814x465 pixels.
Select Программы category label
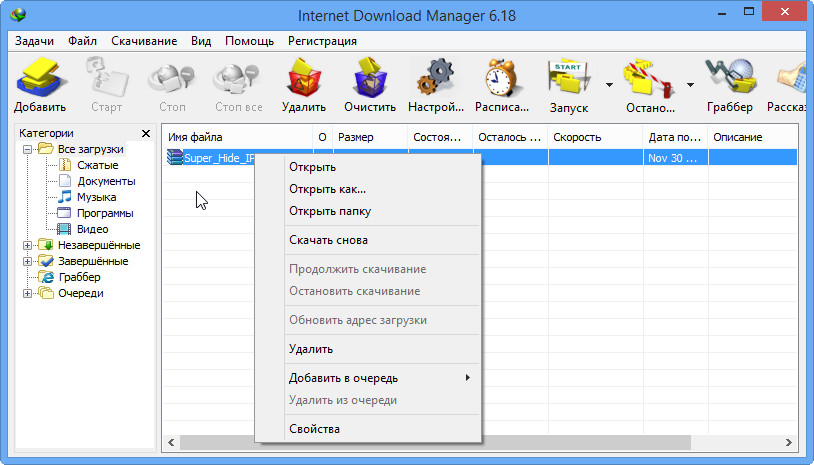pos(105,213)
